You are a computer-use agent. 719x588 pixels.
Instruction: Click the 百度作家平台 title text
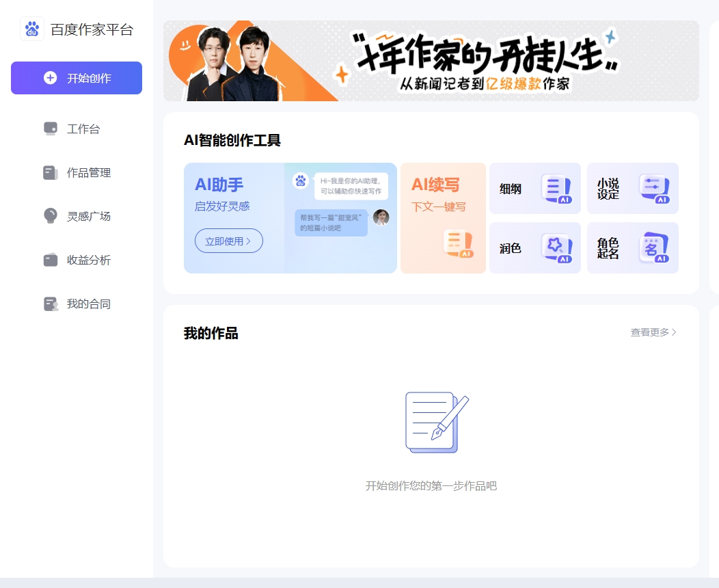click(92, 29)
